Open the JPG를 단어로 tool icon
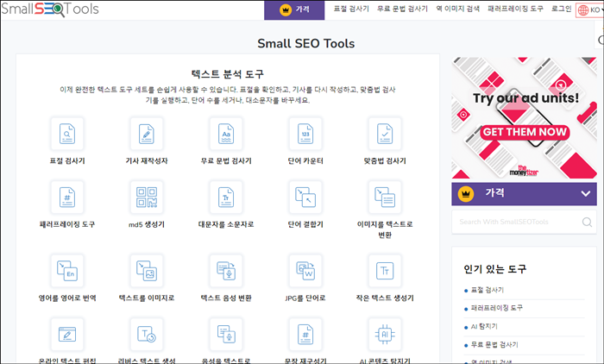This screenshot has width=604, height=364. point(305,271)
